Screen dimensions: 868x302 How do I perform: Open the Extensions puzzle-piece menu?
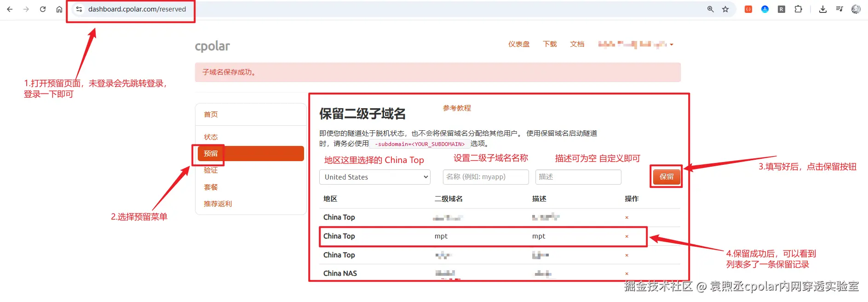click(x=798, y=9)
